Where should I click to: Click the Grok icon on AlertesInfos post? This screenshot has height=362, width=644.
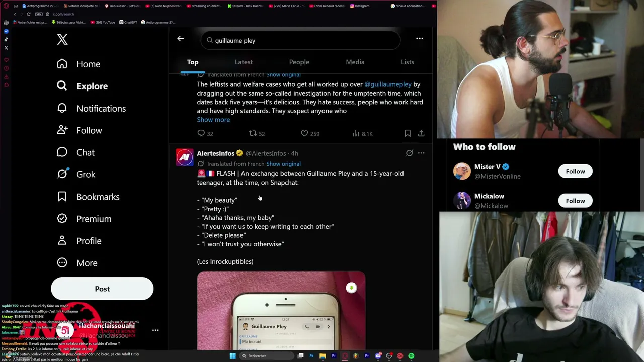[410, 153]
